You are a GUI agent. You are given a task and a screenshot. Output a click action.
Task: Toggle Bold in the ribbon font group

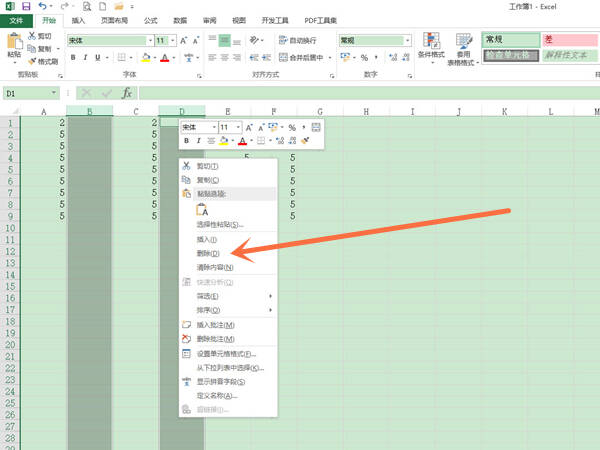point(73,57)
